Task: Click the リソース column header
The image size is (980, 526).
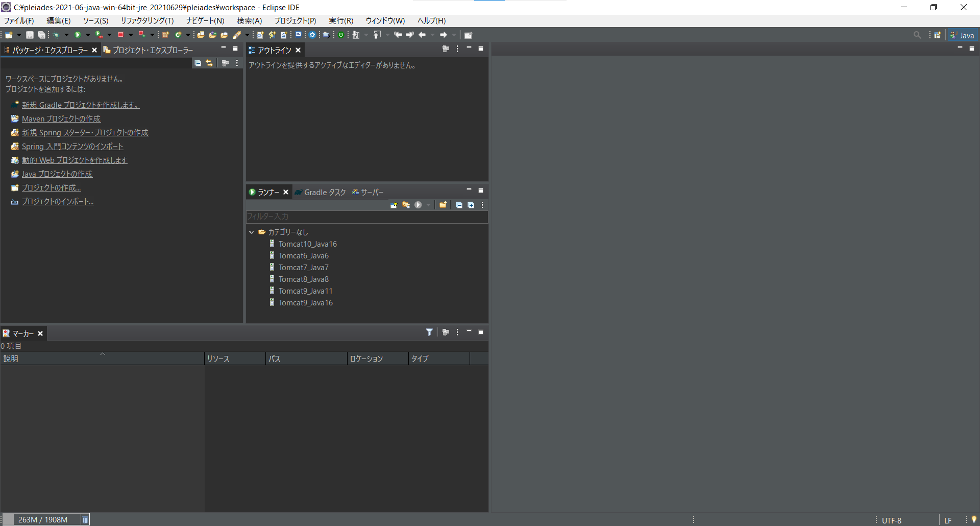Action: [235, 358]
